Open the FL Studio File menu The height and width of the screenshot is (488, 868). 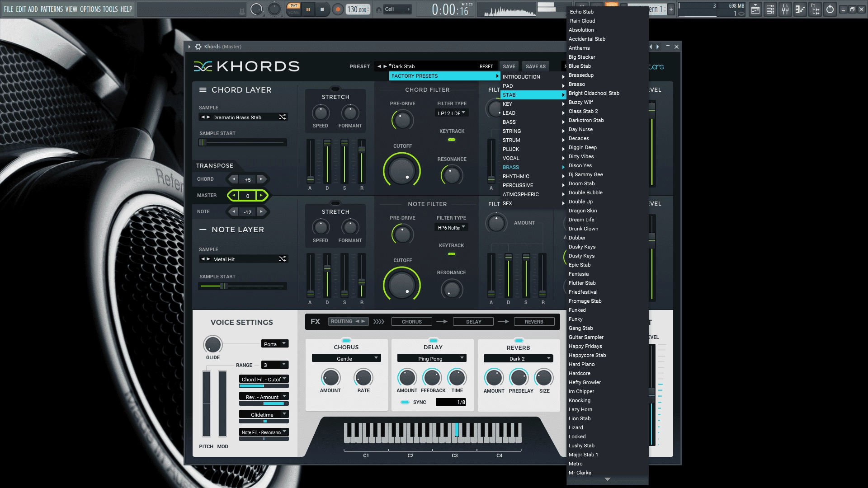point(9,9)
